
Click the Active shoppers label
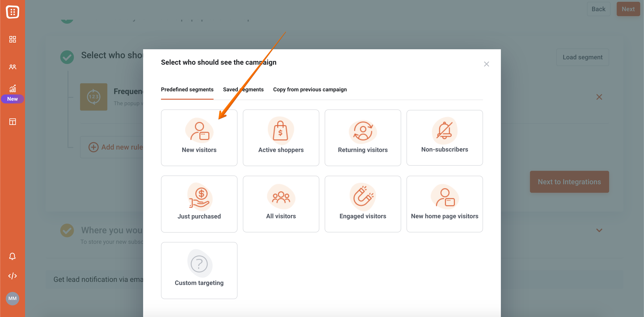(x=281, y=150)
